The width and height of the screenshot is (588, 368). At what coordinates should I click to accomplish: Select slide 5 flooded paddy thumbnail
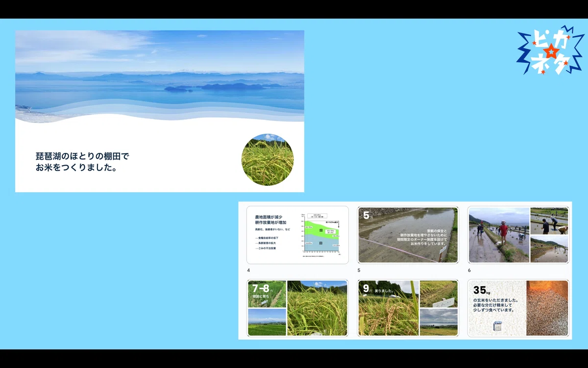point(408,235)
